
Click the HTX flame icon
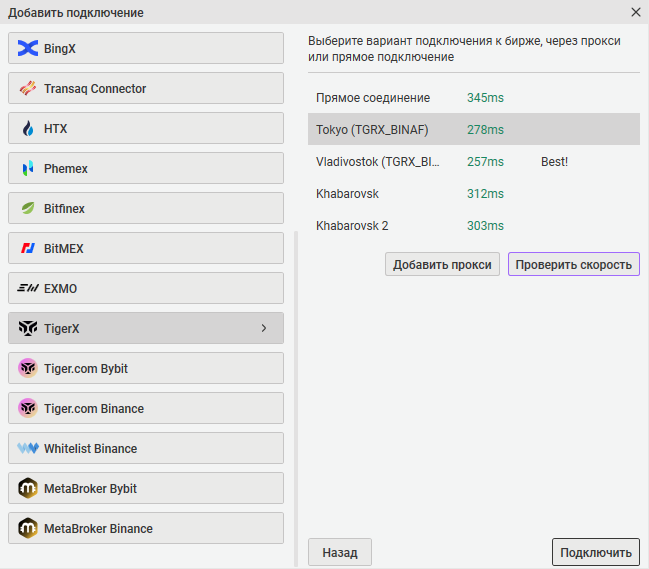point(28,128)
